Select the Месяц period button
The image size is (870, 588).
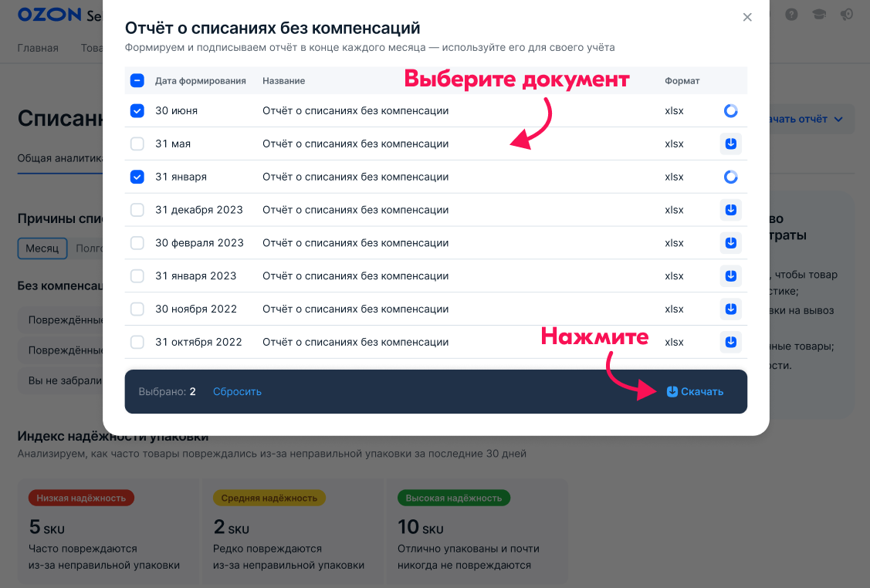point(42,248)
